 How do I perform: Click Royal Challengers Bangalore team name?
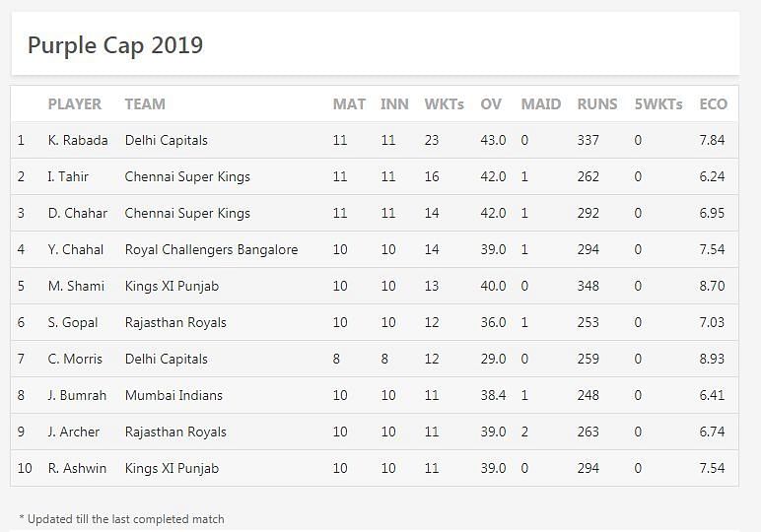coord(211,249)
